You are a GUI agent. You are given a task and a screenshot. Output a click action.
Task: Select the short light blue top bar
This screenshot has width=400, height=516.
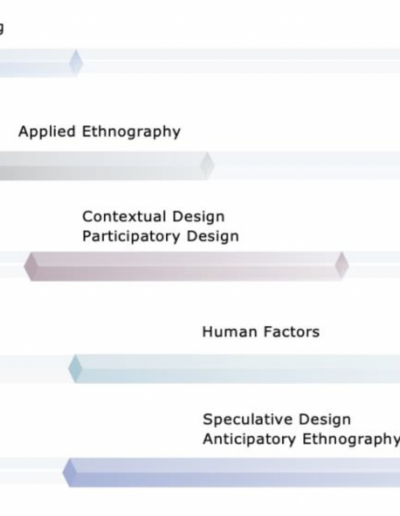click(41, 63)
